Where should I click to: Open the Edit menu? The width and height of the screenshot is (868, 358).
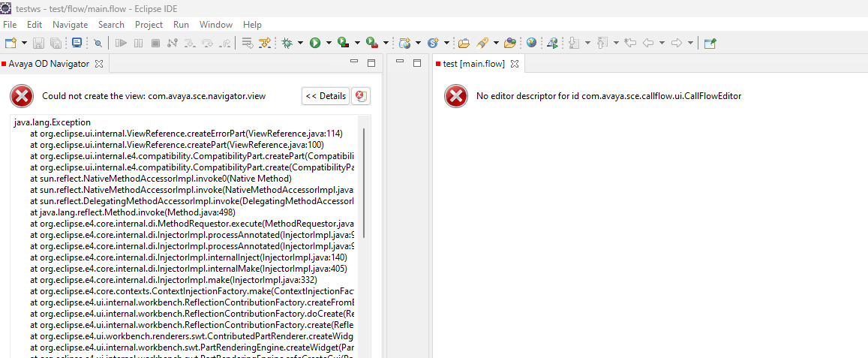point(35,24)
